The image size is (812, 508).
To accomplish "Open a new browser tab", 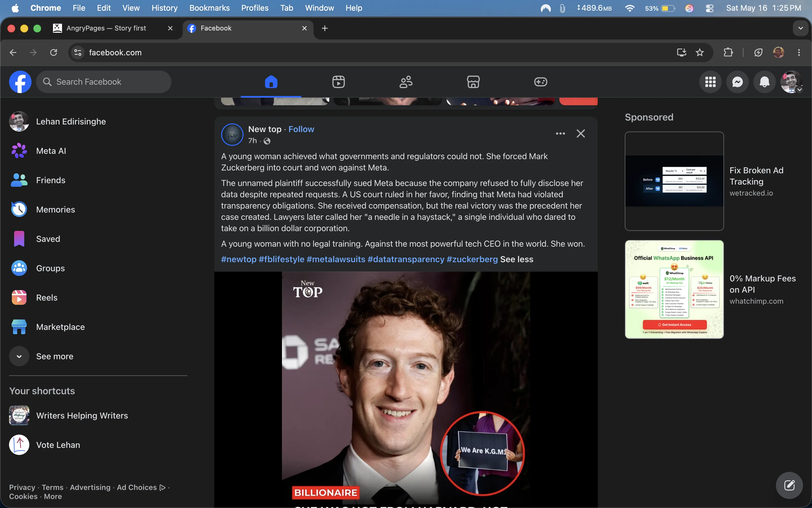I will coord(325,28).
